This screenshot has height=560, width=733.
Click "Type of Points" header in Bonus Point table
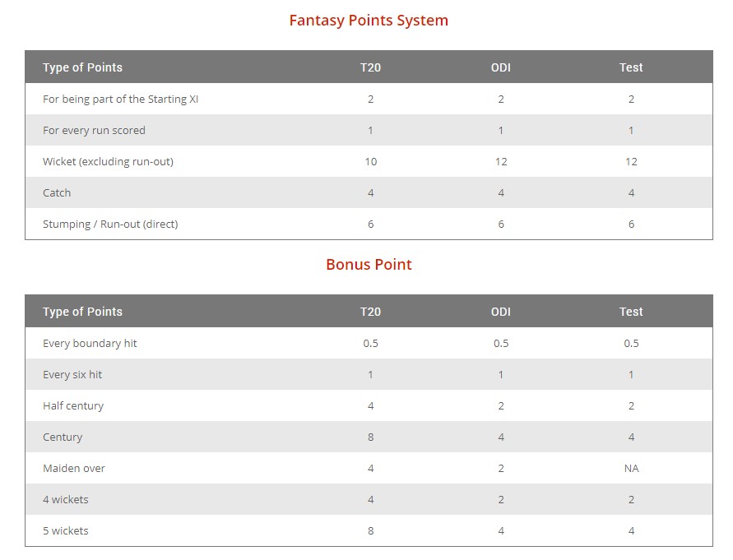tap(82, 312)
